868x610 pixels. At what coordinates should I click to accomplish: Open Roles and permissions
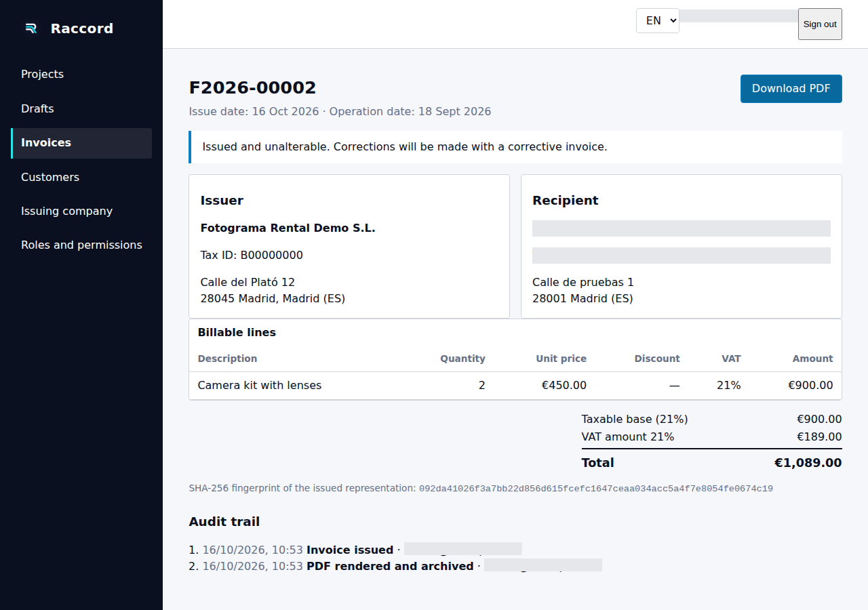(x=81, y=245)
